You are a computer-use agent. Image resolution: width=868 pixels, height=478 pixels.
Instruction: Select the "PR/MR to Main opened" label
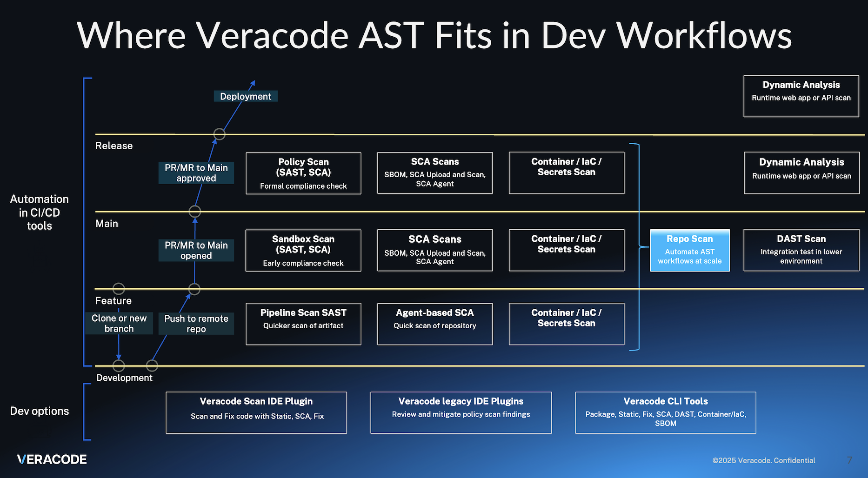(196, 250)
